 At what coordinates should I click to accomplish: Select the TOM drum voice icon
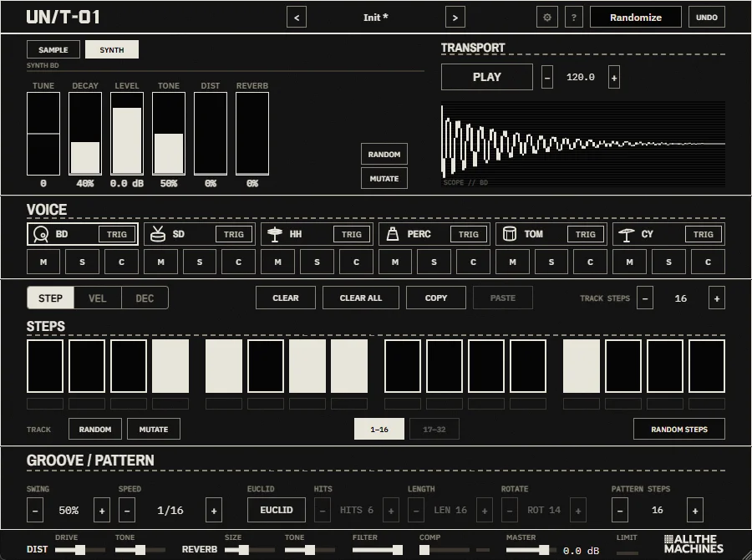point(510,234)
